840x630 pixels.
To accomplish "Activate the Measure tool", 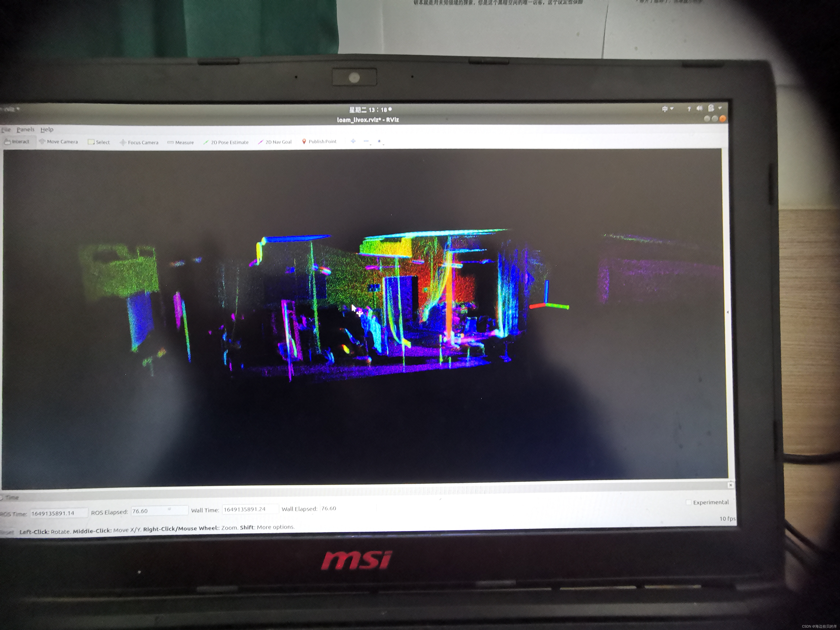I will tap(181, 142).
